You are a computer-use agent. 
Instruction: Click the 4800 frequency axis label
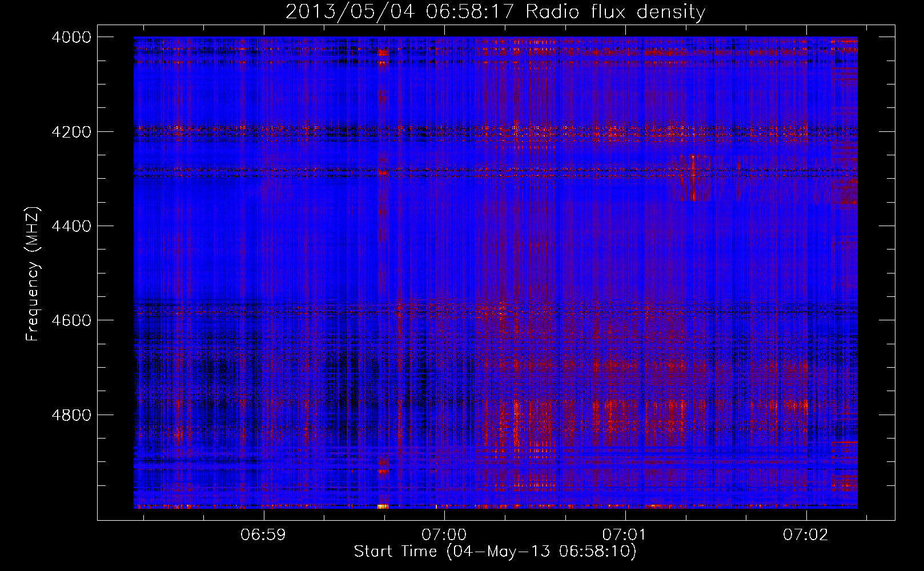tap(71, 415)
